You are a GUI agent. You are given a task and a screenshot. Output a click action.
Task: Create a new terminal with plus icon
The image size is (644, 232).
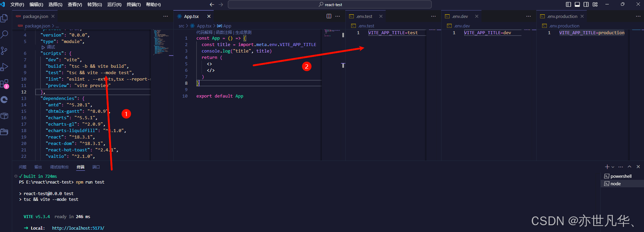[607, 167]
